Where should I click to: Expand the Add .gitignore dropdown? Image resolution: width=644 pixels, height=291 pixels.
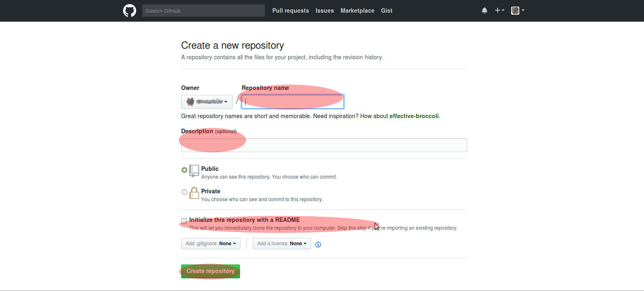click(x=211, y=244)
